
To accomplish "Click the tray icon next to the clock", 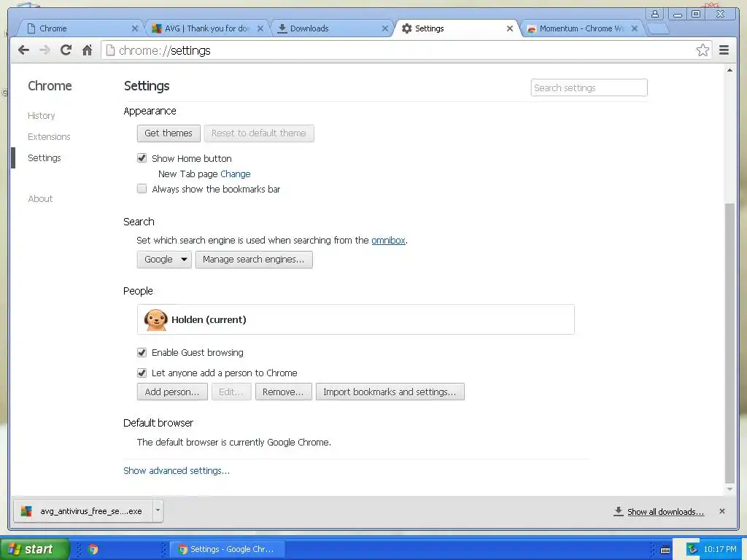I will coord(692,550).
